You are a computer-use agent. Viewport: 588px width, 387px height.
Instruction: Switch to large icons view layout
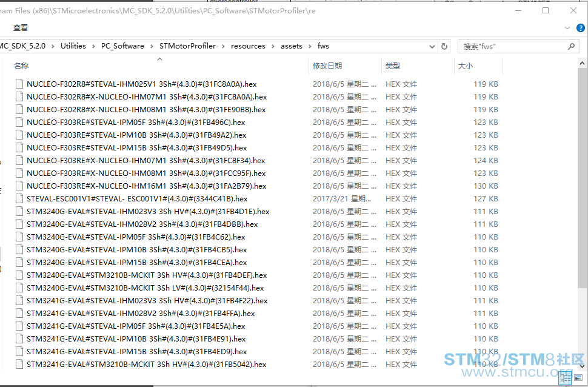click(x=578, y=378)
